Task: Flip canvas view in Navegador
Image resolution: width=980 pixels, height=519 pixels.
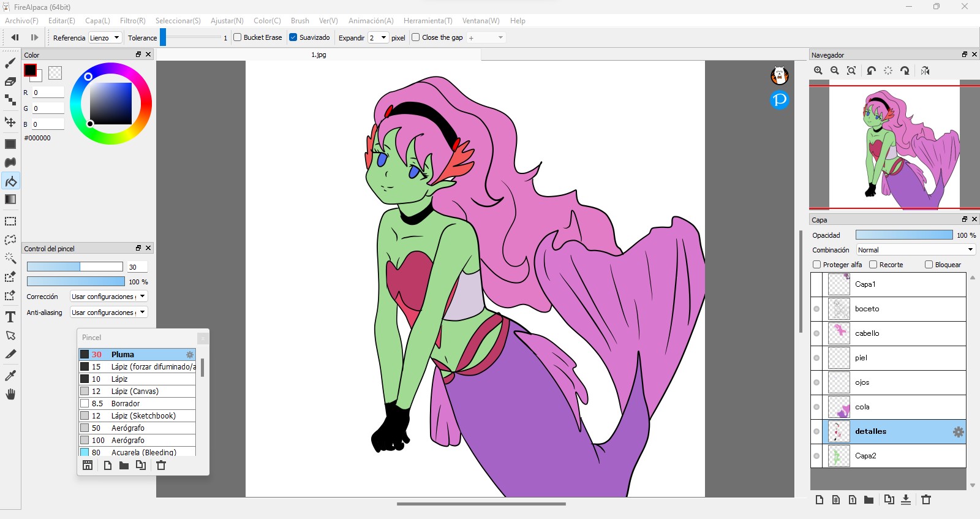Action: pos(925,70)
